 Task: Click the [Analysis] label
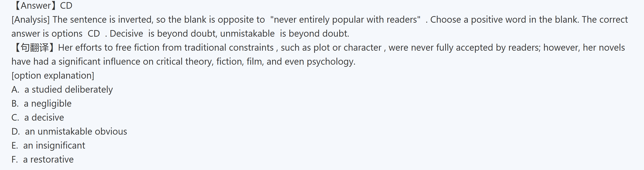pyautogui.click(x=31, y=20)
